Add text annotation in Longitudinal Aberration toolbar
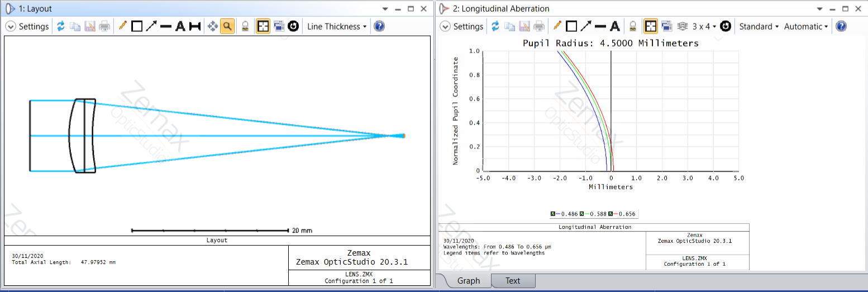Viewport: 868px width, 292px height. pos(615,26)
